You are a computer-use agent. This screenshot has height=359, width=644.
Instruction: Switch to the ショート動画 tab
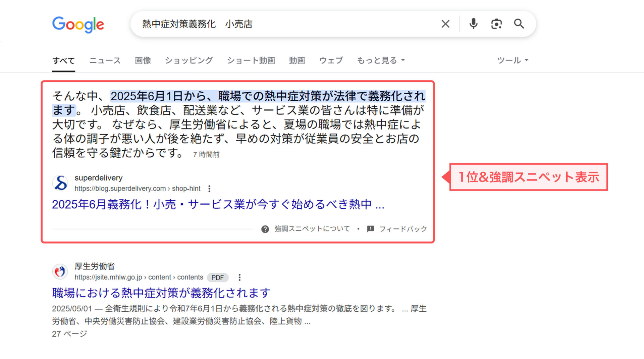251,60
